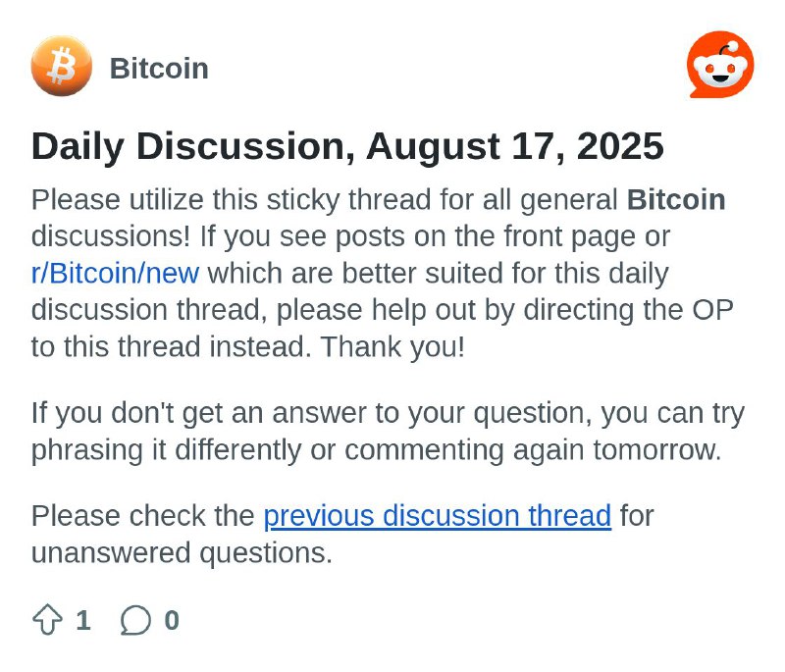Image resolution: width=785 pixels, height=672 pixels.
Task: Open the r/Bitcoin/new link
Action: pos(115,274)
